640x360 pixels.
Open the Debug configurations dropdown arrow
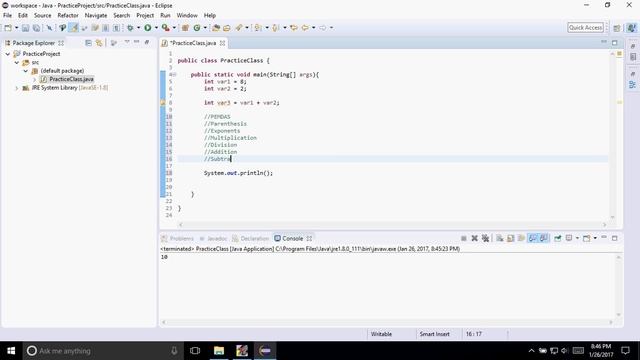point(138,28)
